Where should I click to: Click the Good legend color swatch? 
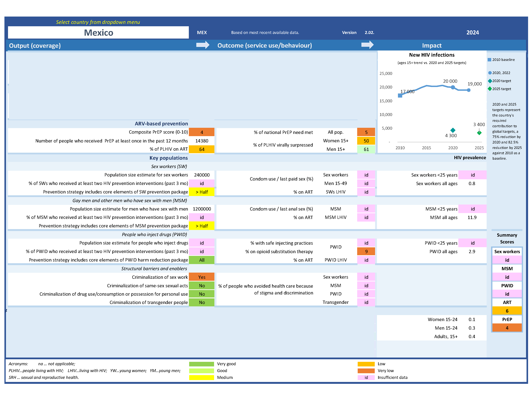tap(201, 371)
